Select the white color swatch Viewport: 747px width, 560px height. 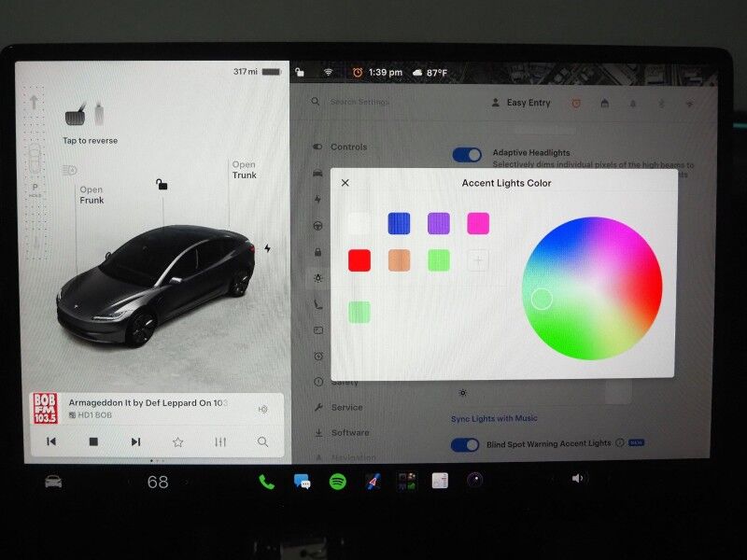pos(359,223)
